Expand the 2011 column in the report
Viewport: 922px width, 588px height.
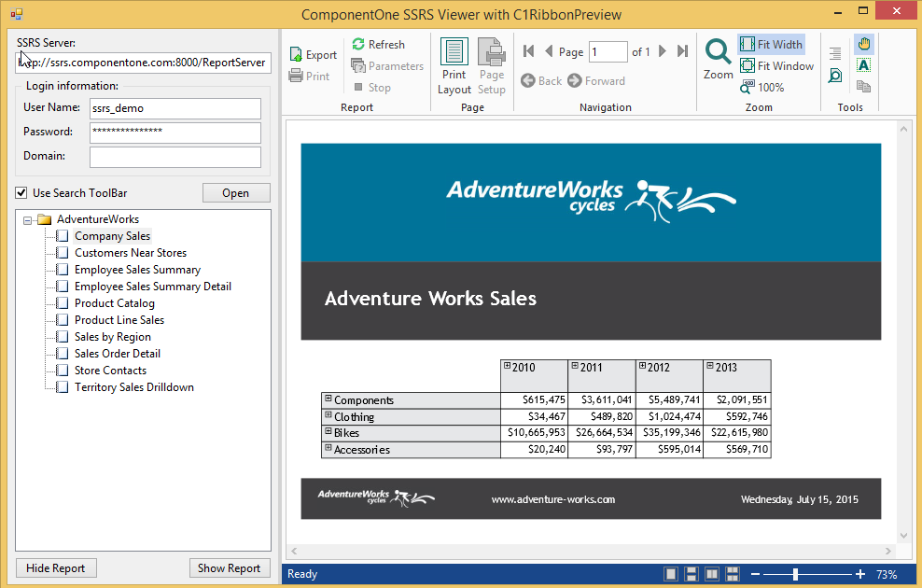coord(575,365)
